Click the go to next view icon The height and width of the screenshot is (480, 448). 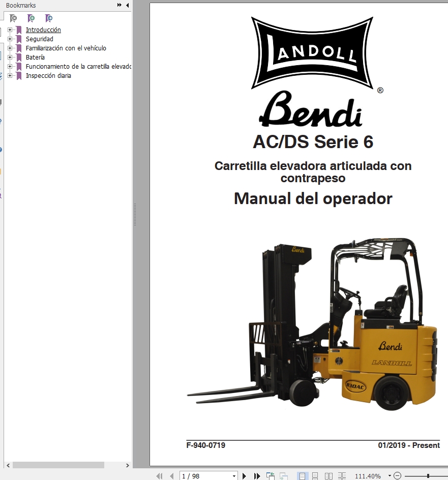(x=283, y=476)
